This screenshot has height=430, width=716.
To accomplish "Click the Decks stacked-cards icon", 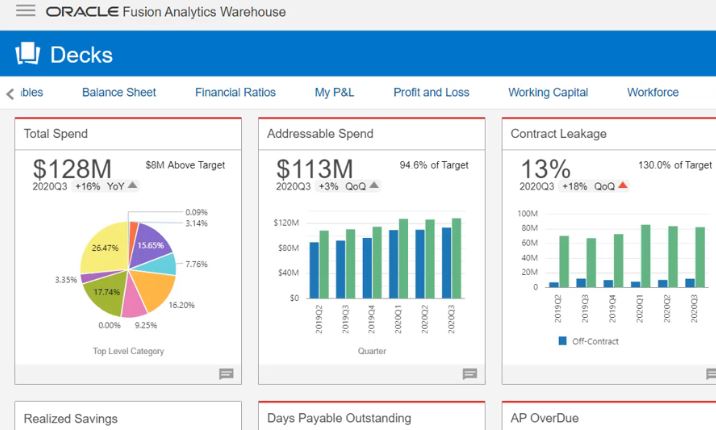I will [x=27, y=53].
